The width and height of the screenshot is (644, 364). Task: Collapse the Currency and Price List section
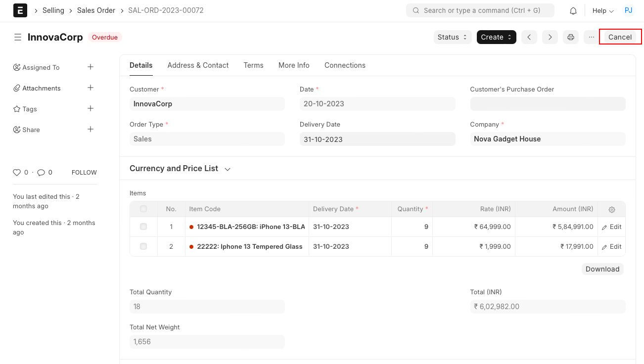[227, 169]
